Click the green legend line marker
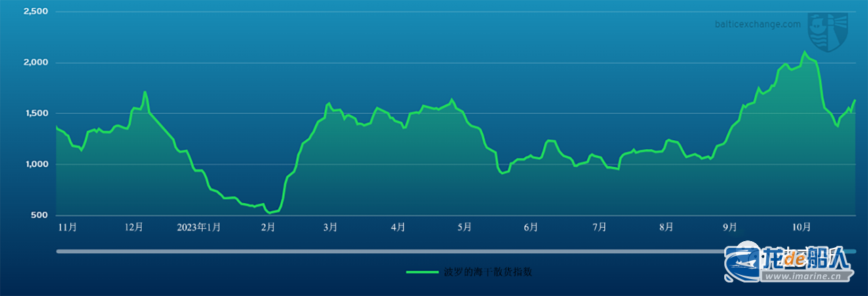868x296 pixels. [422, 272]
